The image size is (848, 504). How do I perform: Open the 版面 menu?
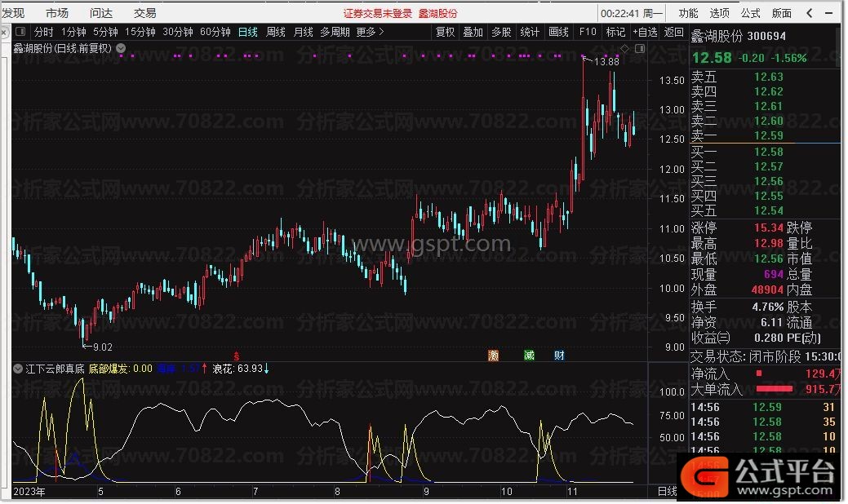click(x=782, y=13)
